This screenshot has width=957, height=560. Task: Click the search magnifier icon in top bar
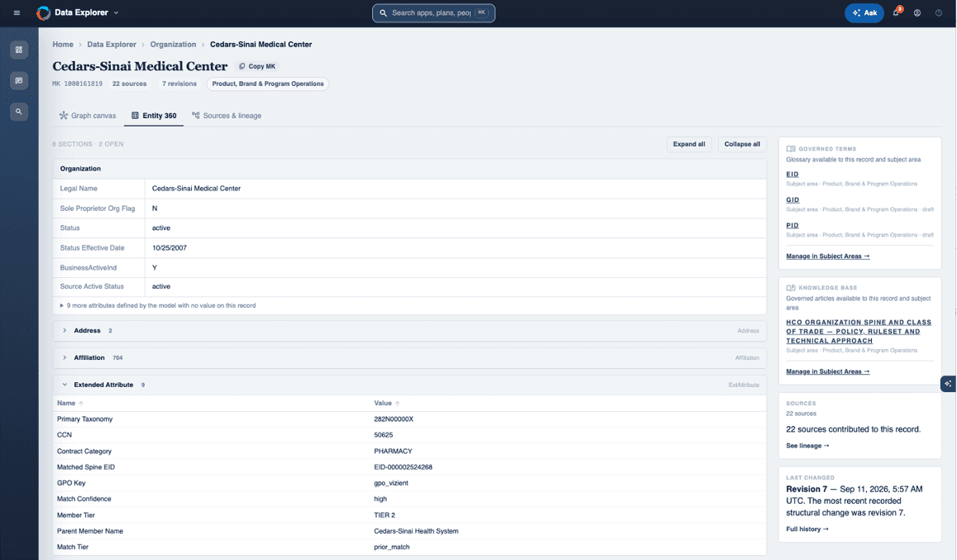[383, 13]
